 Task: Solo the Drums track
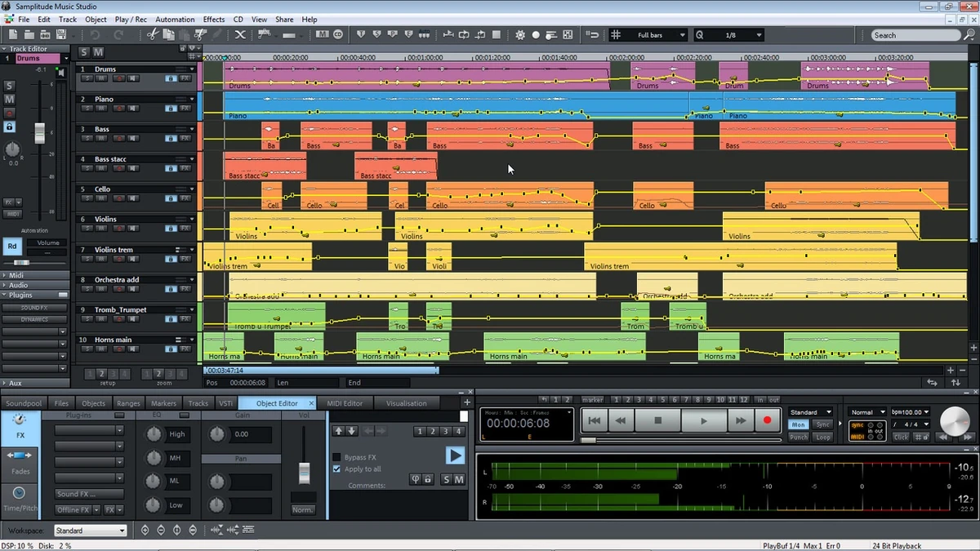click(x=87, y=78)
